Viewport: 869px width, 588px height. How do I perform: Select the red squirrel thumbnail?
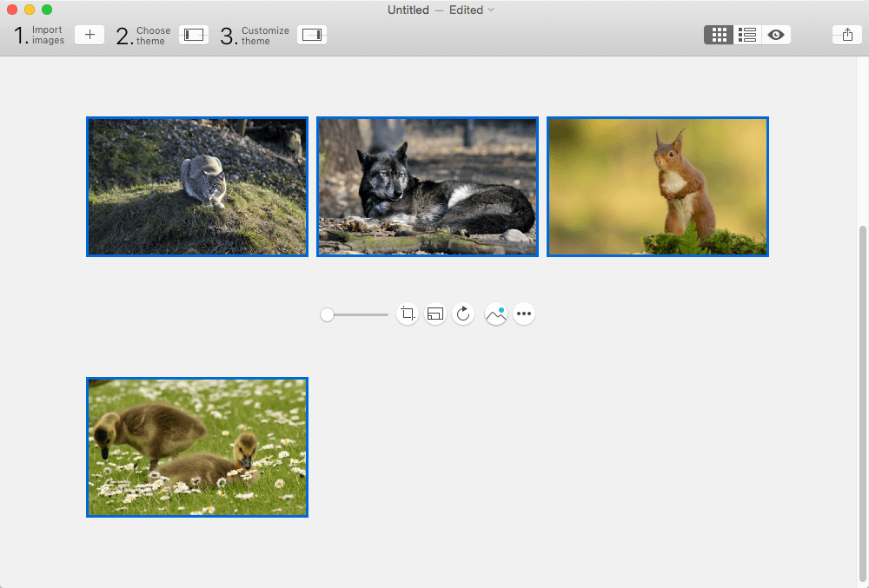(658, 187)
